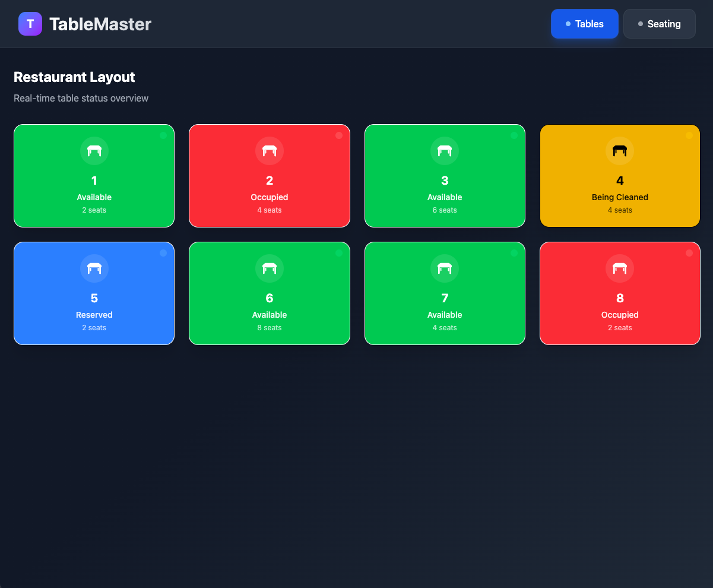Viewport: 713px width, 588px height.
Task: Click the table icon on Being Cleaned Table 4
Action: click(x=619, y=150)
